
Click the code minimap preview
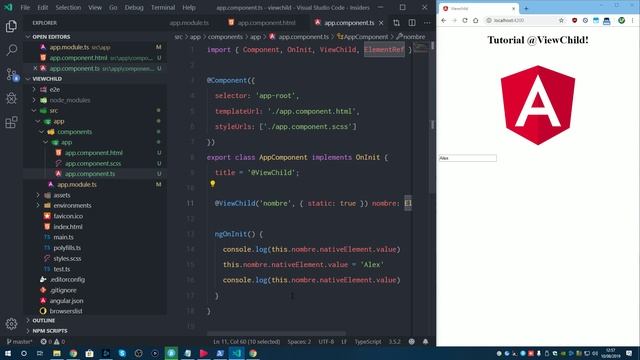point(421,48)
